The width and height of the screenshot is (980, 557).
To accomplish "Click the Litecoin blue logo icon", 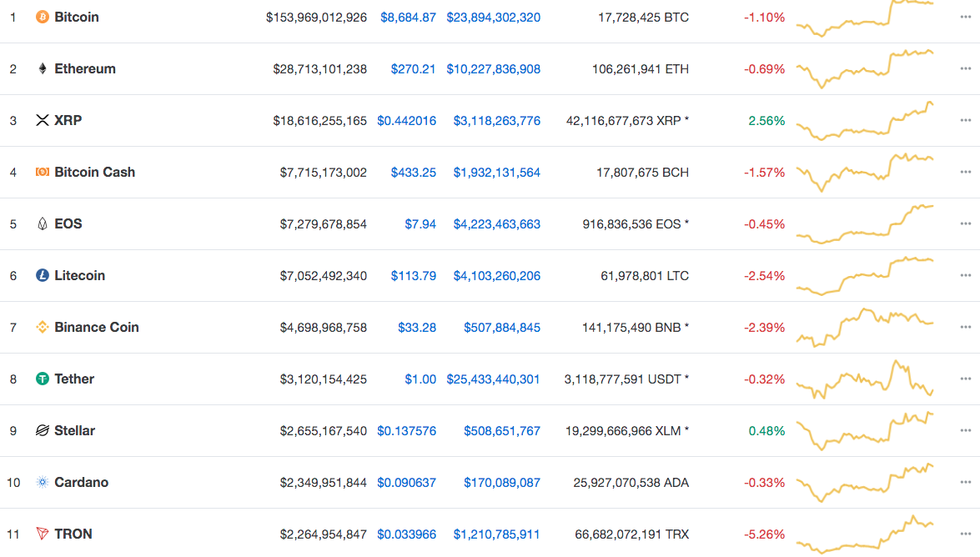I will click(43, 275).
